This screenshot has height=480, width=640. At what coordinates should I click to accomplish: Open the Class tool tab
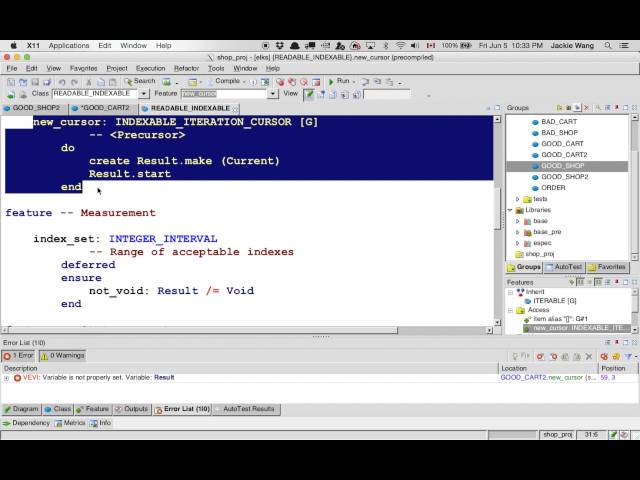[x=58, y=409]
